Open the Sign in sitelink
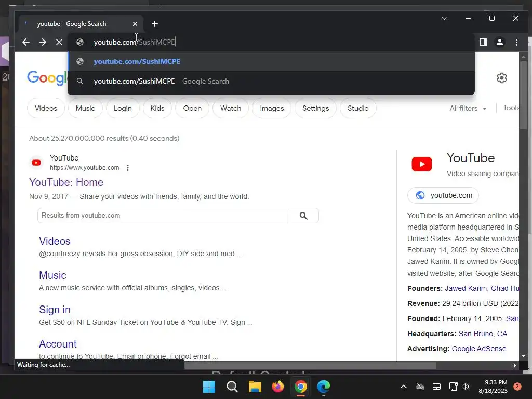Viewport: 532px width, 399px height. 55,310
